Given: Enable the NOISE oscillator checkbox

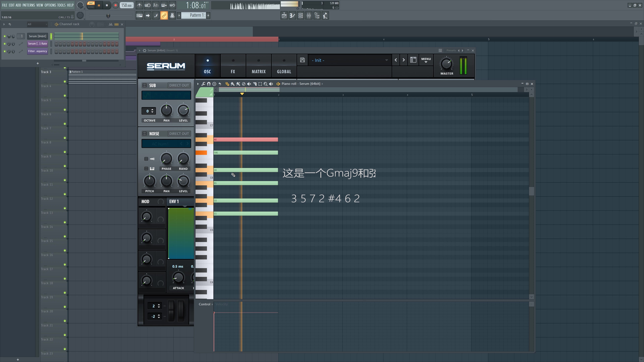Looking at the screenshot, I should [145, 134].
